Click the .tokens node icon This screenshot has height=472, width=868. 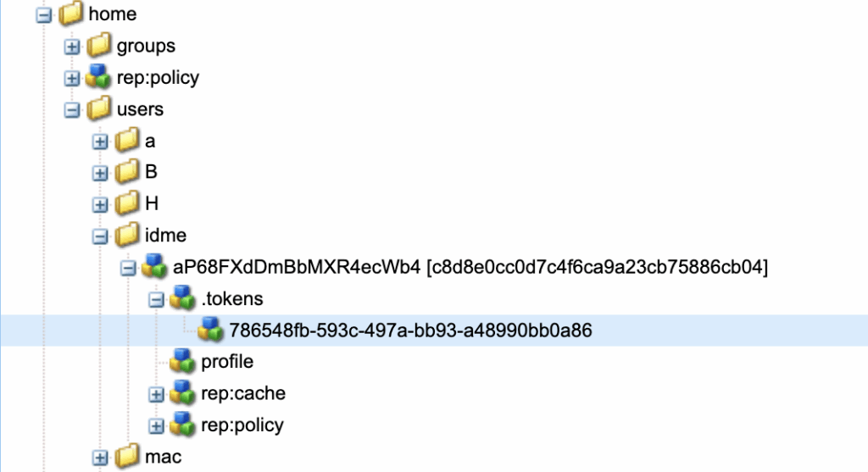point(183,298)
